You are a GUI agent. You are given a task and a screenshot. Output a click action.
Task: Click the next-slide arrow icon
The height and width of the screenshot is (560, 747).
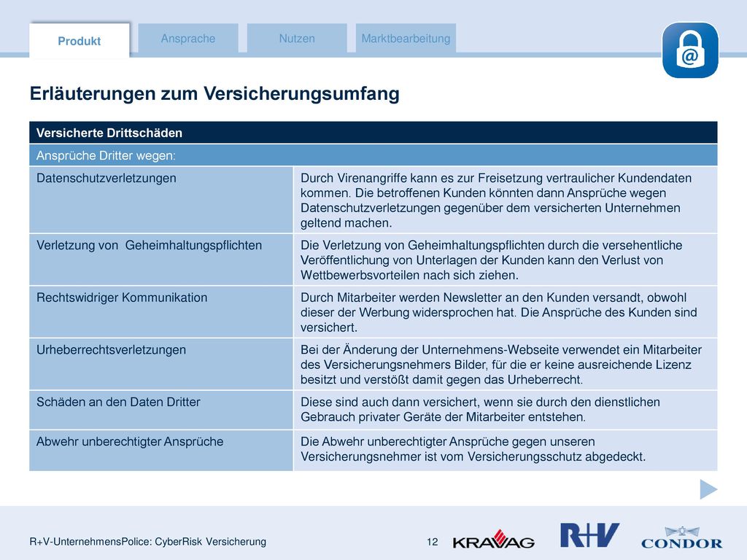tap(708, 489)
